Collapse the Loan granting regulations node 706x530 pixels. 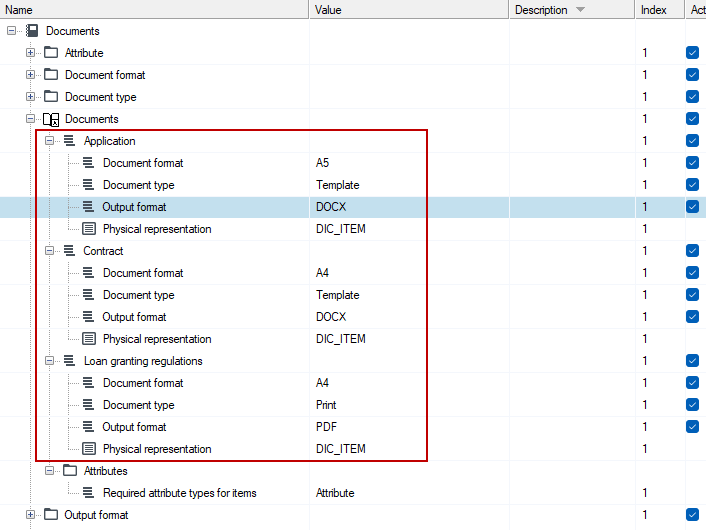pos(49,361)
